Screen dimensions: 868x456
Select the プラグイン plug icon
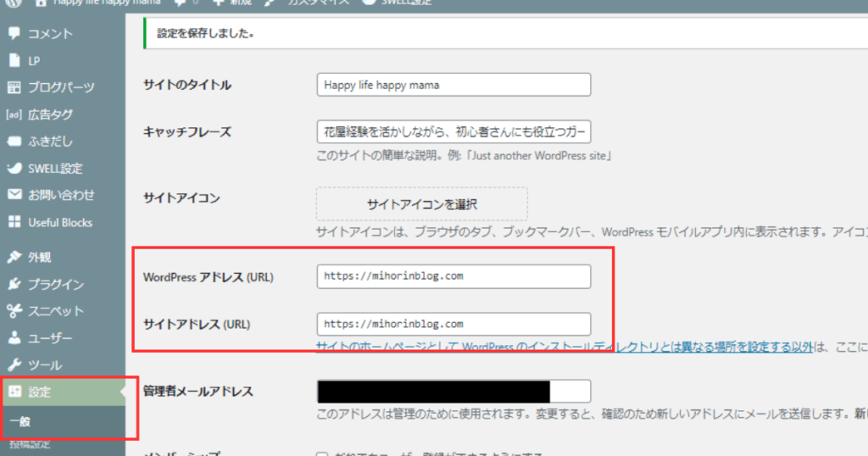(x=14, y=284)
